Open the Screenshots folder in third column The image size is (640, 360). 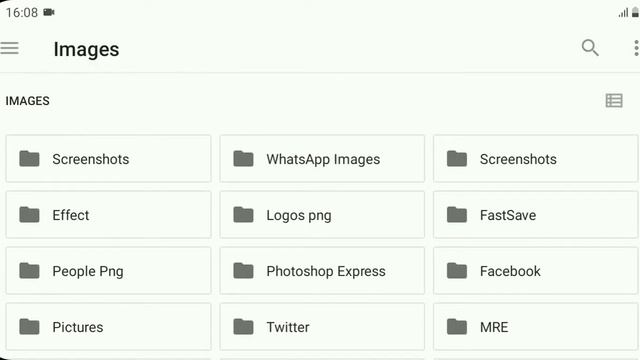[536, 159]
